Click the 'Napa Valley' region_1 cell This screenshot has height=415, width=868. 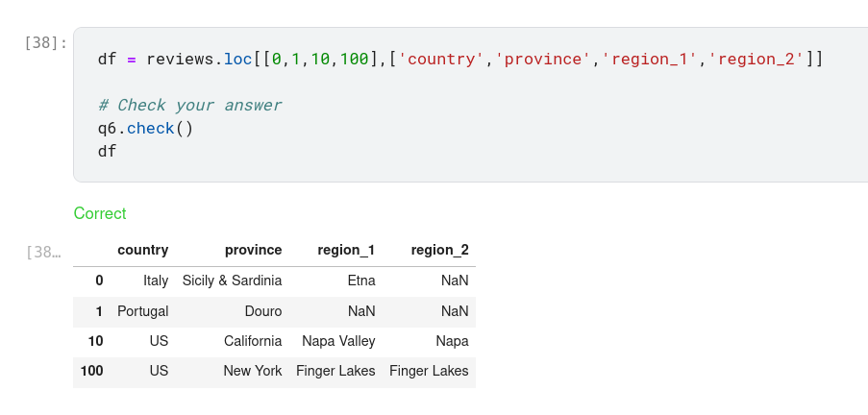click(x=338, y=341)
